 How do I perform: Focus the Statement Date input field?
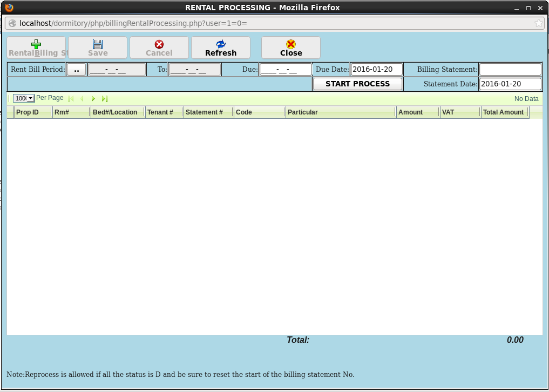pos(510,84)
